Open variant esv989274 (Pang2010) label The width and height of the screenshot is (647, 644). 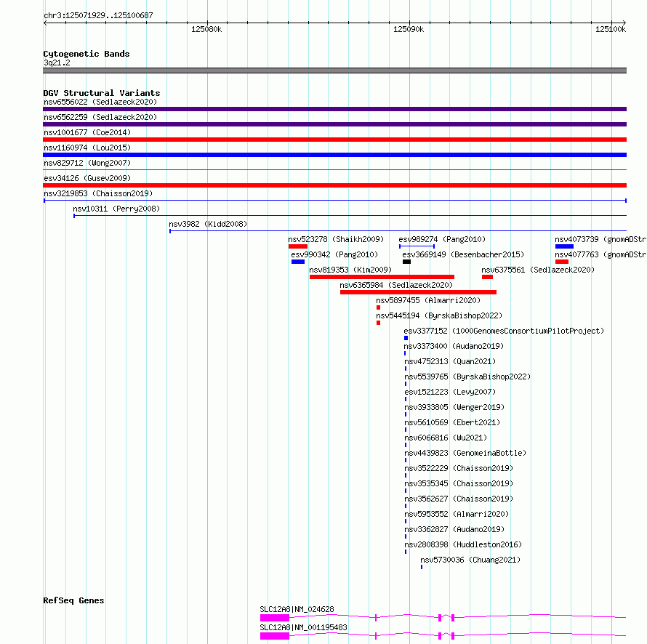point(442,239)
